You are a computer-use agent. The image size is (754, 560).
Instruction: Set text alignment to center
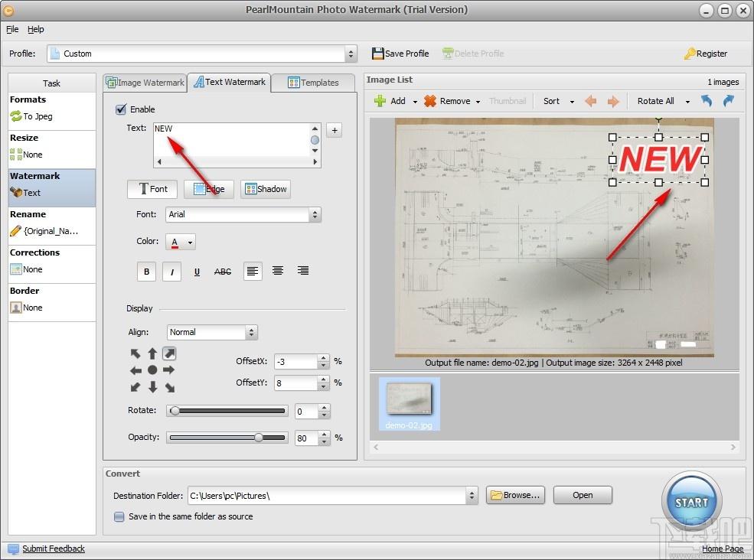(x=277, y=271)
